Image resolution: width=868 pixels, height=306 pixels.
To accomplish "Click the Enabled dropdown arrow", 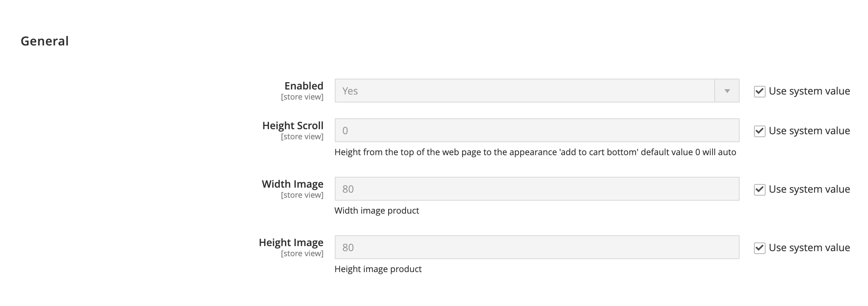I will tap(727, 91).
